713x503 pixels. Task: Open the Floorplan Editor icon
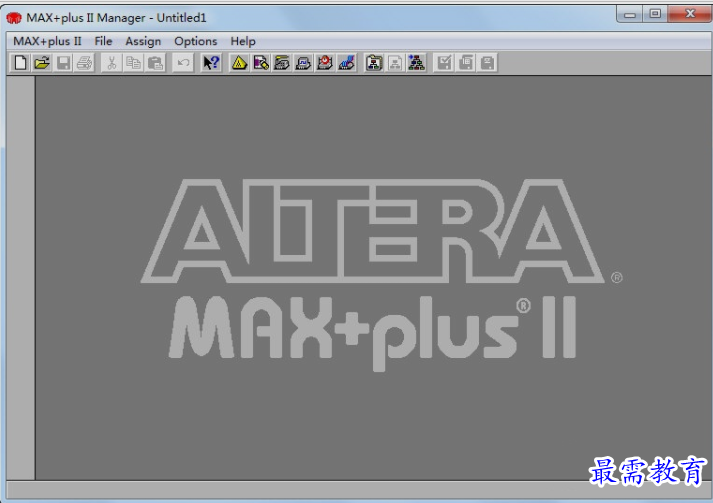click(x=261, y=63)
